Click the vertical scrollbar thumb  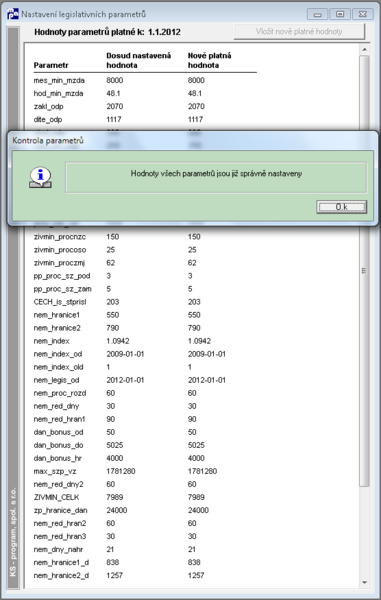364,271
